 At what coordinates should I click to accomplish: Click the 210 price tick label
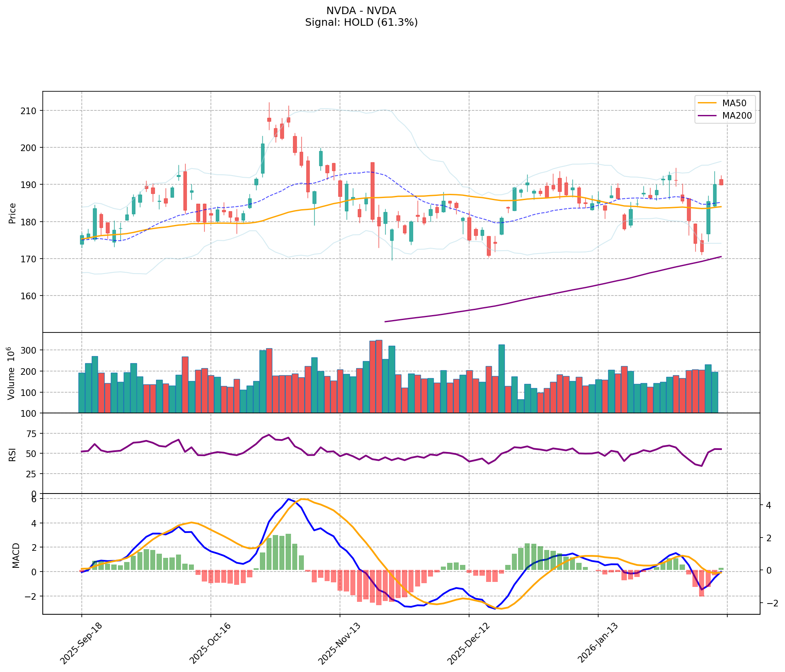click(x=30, y=111)
